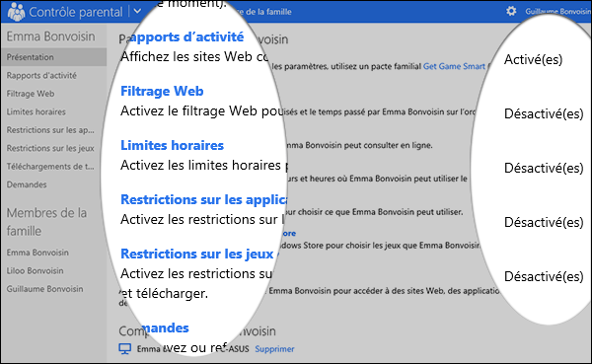Expand the Contrôle parental dropdown chevron

pyautogui.click(x=137, y=11)
